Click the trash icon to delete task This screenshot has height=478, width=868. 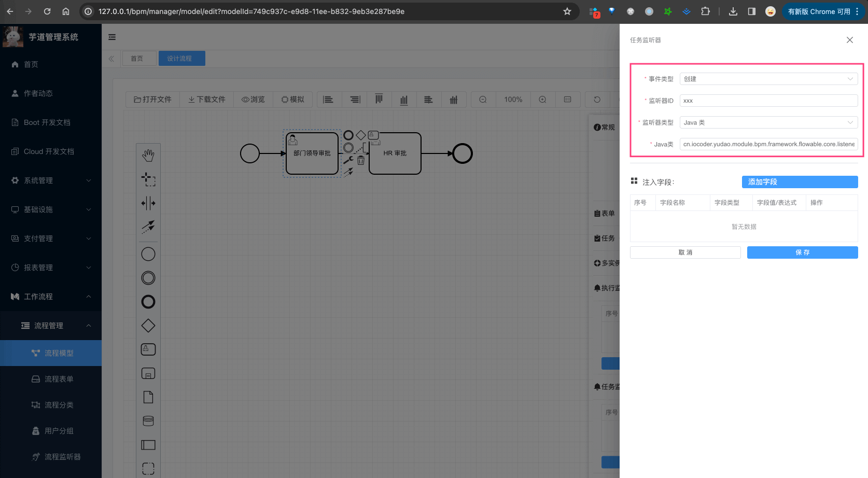click(361, 161)
